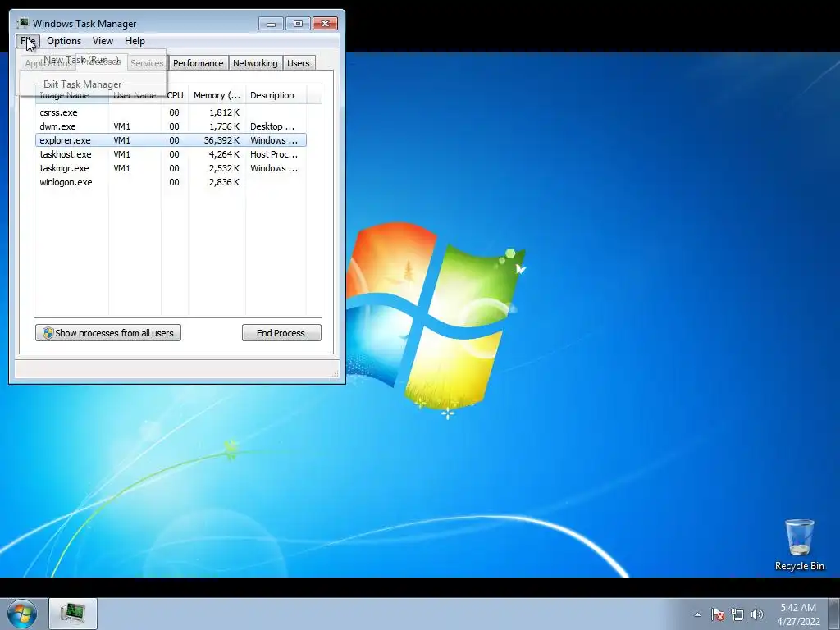Viewport: 840px width, 630px height.
Task: Close the Windows Task Manager window
Action: coord(325,24)
